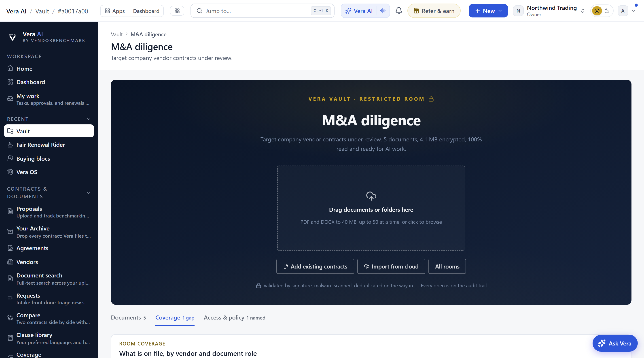This screenshot has width=644, height=358.
Task: Open Vault in the sidebar Recent list
Action: click(x=49, y=131)
